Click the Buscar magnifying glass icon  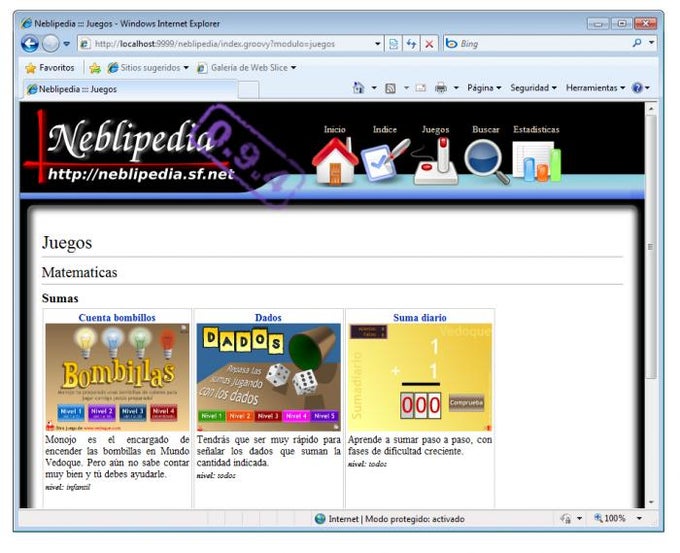click(x=486, y=162)
